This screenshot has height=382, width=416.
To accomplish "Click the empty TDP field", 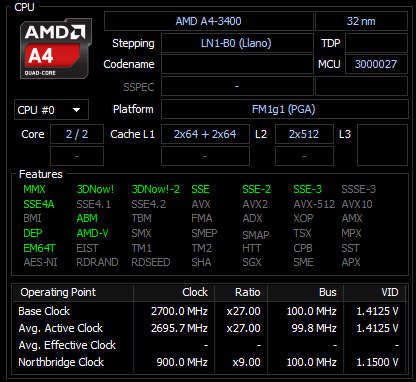I will (376, 43).
